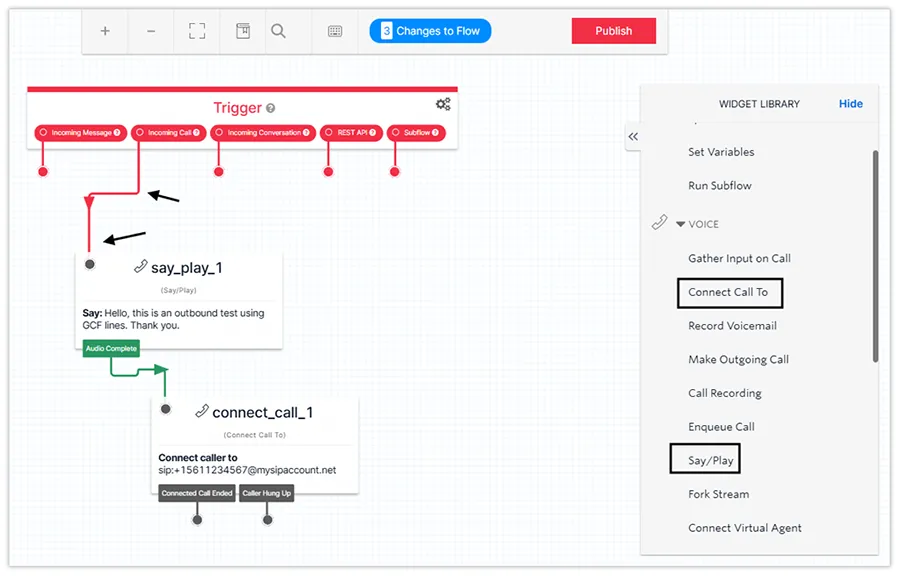Click the Trigger help question mark
Viewport: 900px width, 577px height.
pyautogui.click(x=270, y=108)
